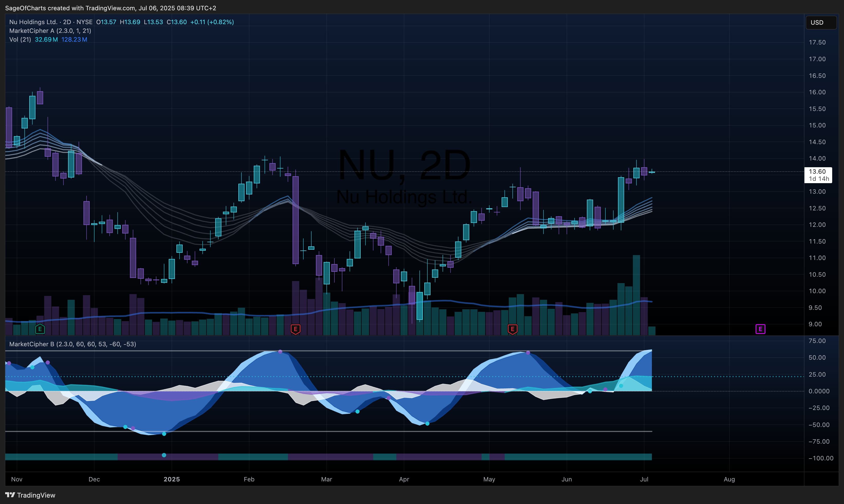Click the cyan dot at April oscillator trough

tap(427, 424)
